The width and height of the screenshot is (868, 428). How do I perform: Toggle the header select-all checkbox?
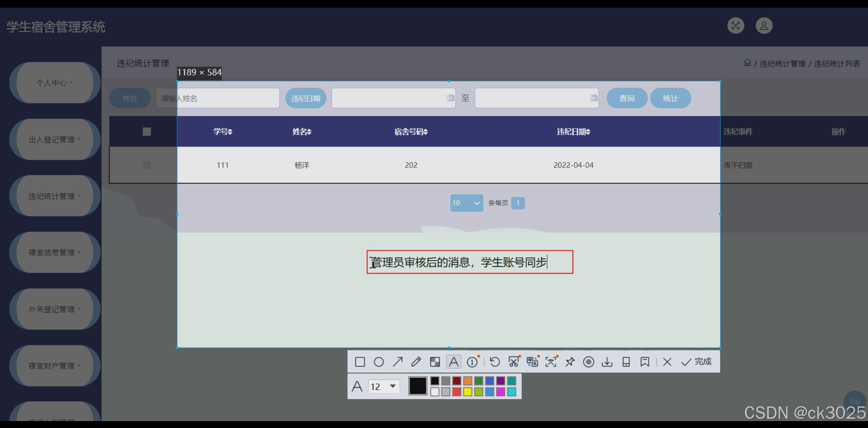pyautogui.click(x=147, y=132)
